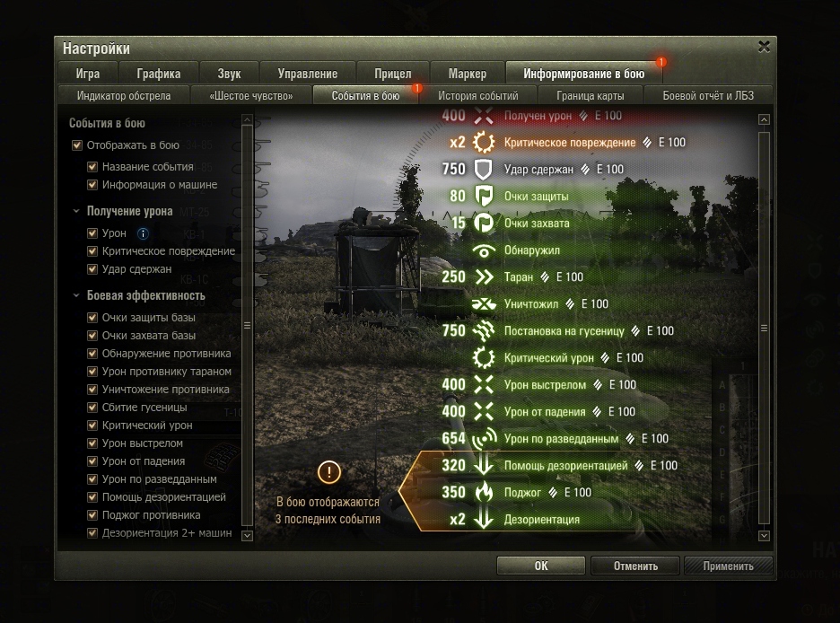This screenshot has width=840, height=623.
Task: Click the info icon next to Урон
Action: point(143,233)
